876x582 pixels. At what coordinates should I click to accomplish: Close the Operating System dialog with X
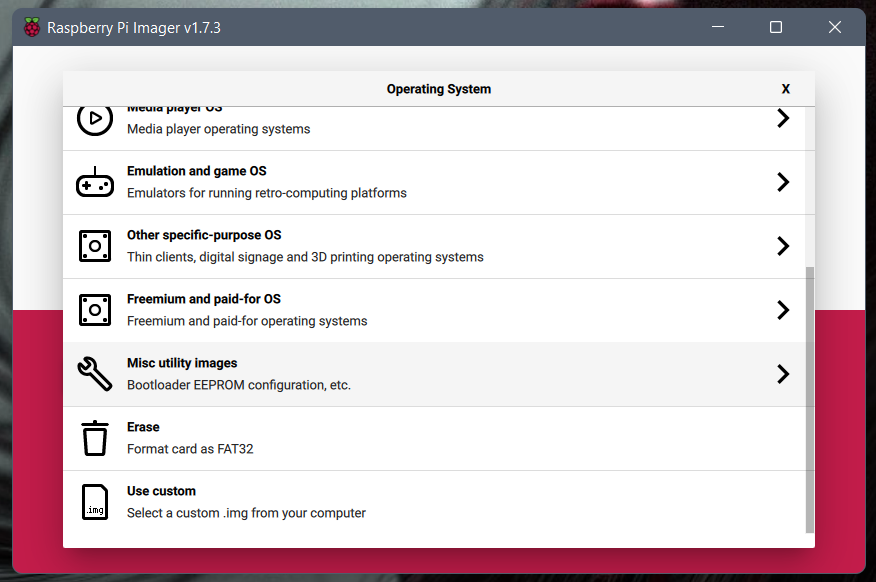(x=786, y=89)
